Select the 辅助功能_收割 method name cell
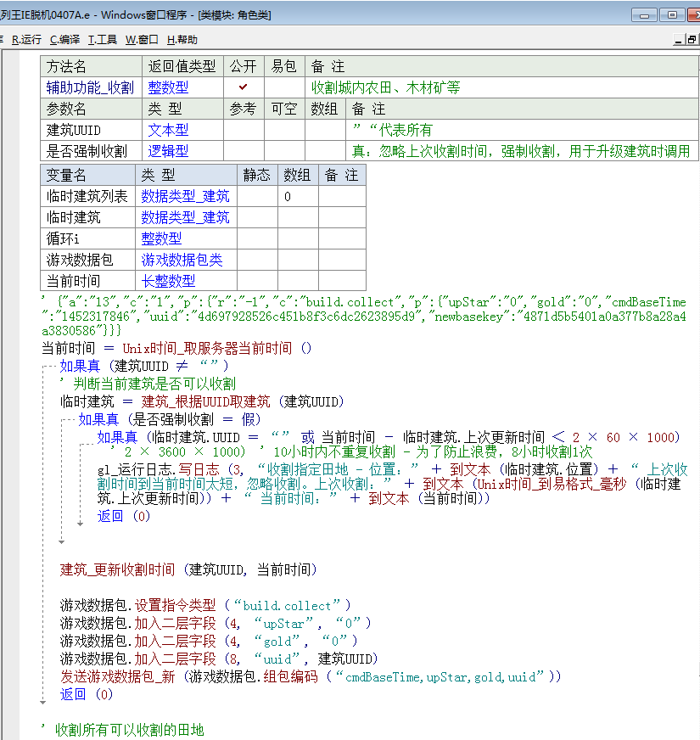This screenshot has height=740, width=700. pyautogui.click(x=90, y=87)
